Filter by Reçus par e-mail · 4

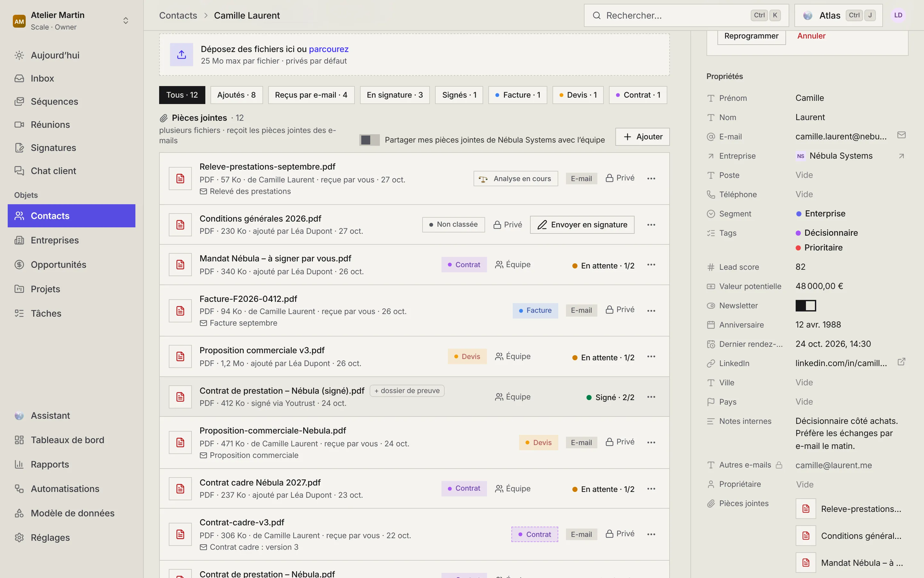pyautogui.click(x=311, y=95)
